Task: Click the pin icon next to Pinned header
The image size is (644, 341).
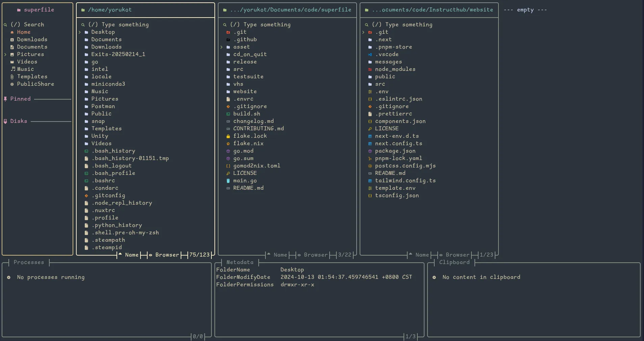Action: pyautogui.click(x=5, y=99)
